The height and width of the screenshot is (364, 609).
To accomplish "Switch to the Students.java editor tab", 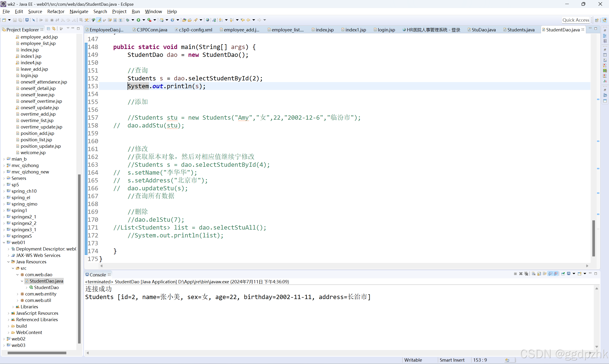I will pos(519,30).
